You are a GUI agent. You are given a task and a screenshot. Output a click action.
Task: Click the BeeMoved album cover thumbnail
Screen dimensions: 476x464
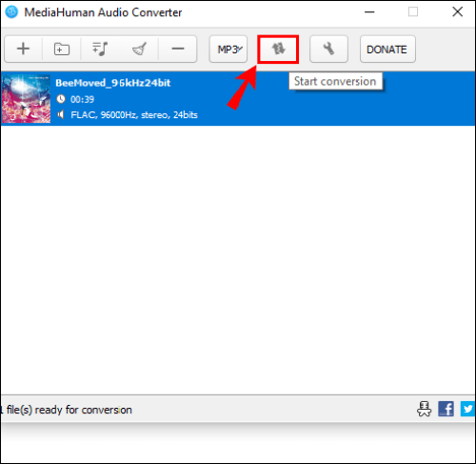click(x=26, y=99)
